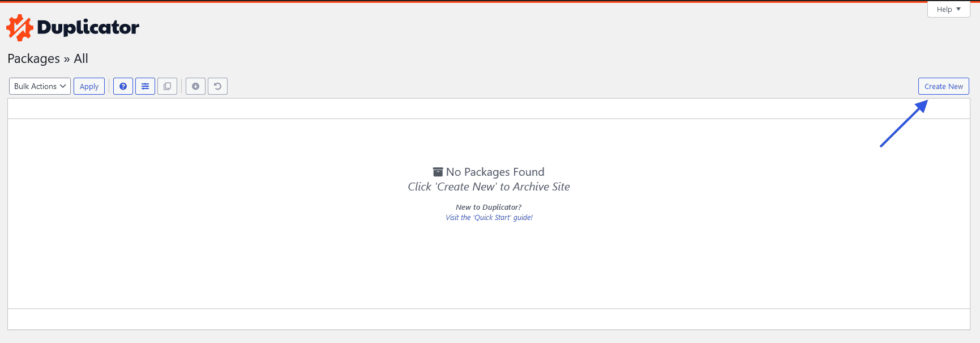Click the blue arrow pointing at Create New
980x343 pixels.
pyautogui.click(x=903, y=124)
